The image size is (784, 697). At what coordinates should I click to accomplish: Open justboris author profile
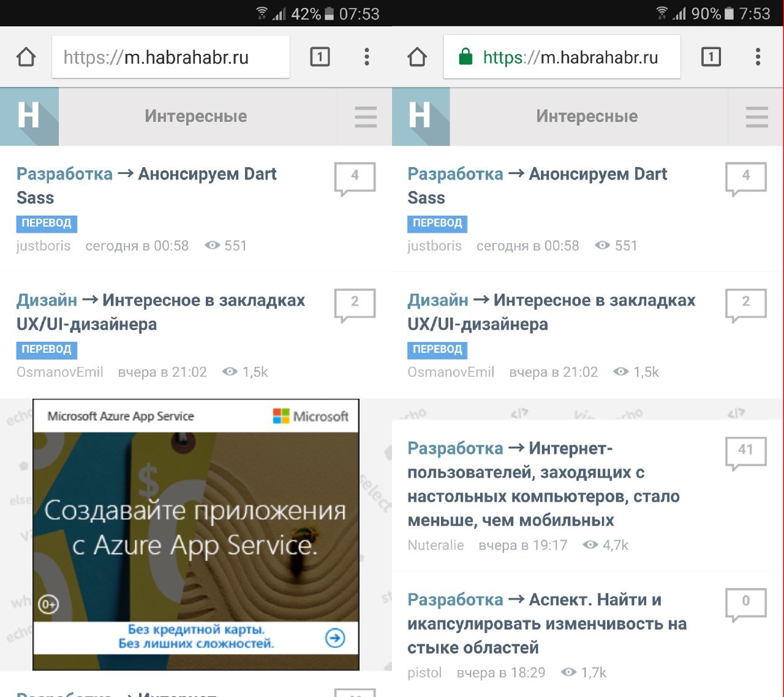point(43,246)
